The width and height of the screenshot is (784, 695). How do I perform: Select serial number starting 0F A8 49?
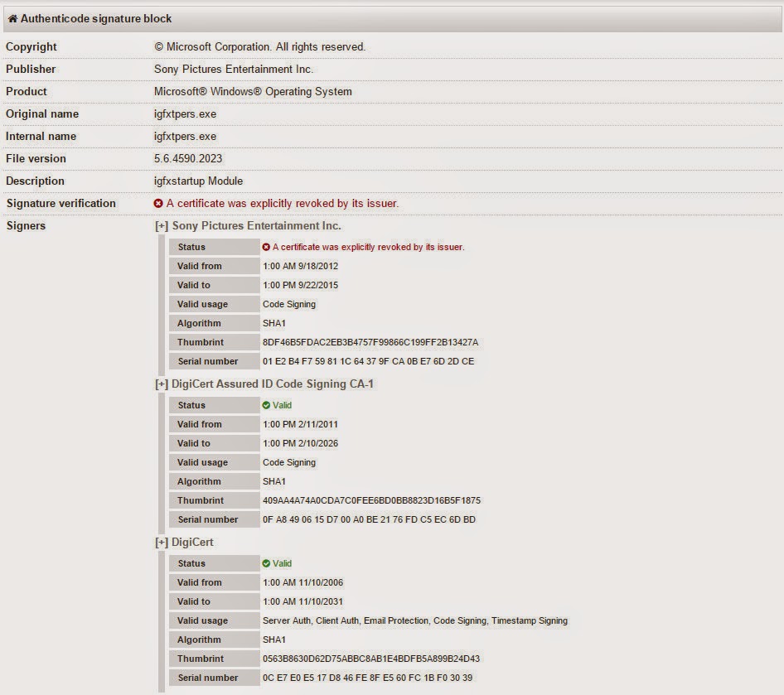[x=369, y=519]
